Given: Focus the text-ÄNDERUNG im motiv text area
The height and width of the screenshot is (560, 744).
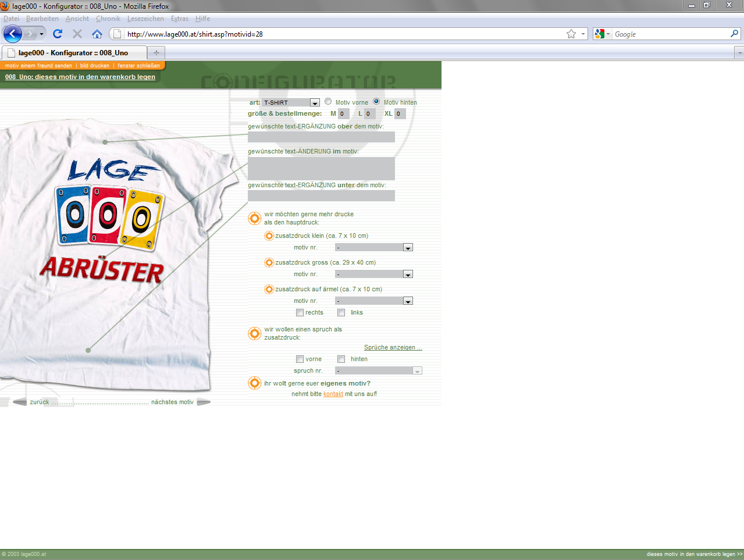Looking at the screenshot, I should pyautogui.click(x=321, y=169).
